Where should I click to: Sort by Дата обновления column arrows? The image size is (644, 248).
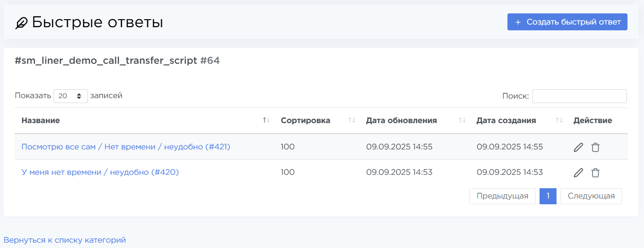click(462, 120)
